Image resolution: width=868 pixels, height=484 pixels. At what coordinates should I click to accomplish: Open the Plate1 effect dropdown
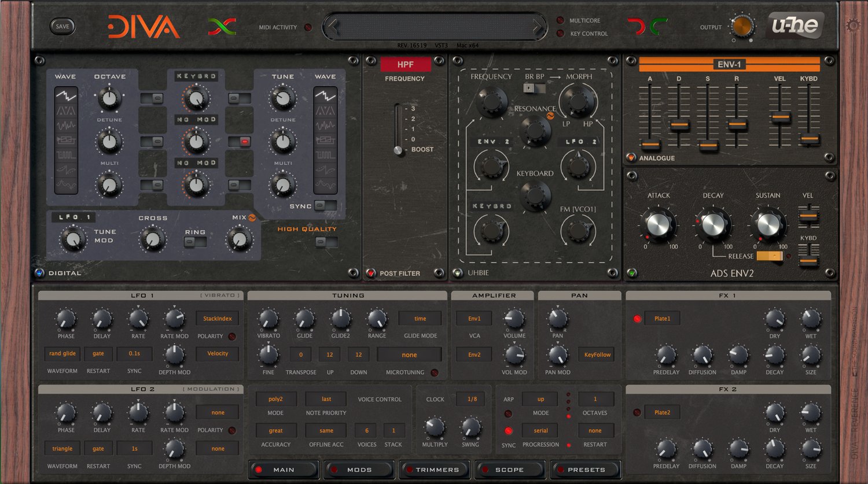click(x=663, y=319)
